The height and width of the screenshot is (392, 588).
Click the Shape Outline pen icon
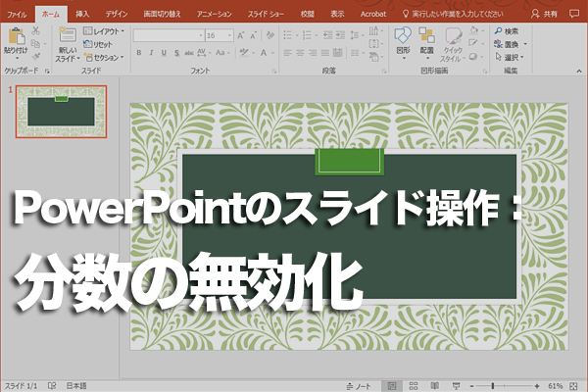473,43
